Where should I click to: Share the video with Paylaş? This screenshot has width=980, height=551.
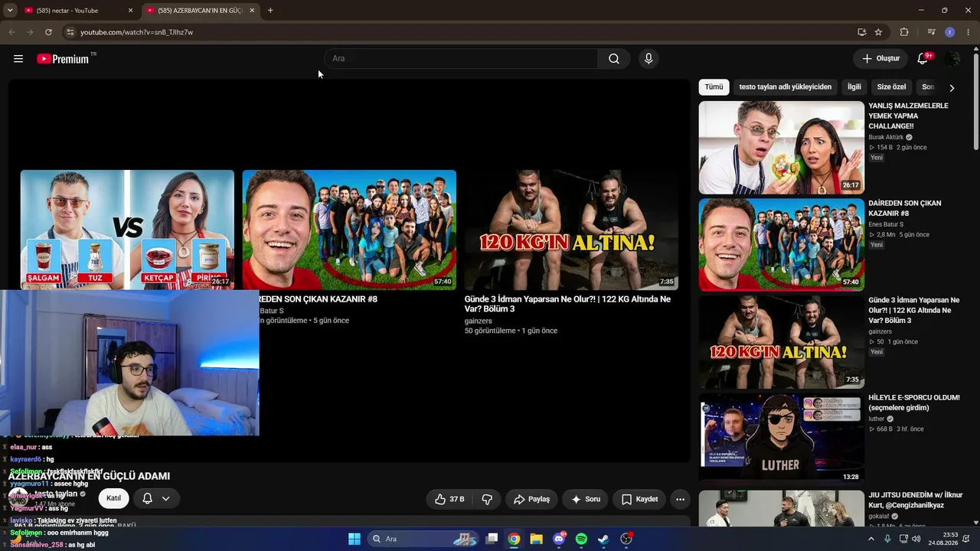pyautogui.click(x=531, y=499)
